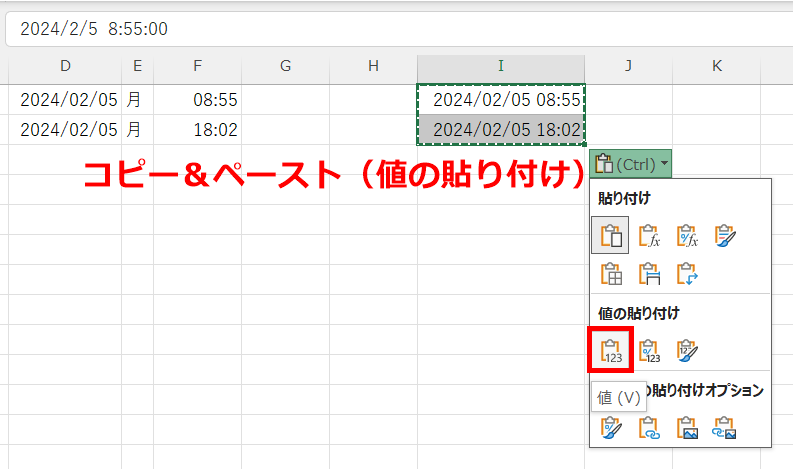This screenshot has width=793, height=469.
Task: Select the column F header
Action: tap(197, 66)
